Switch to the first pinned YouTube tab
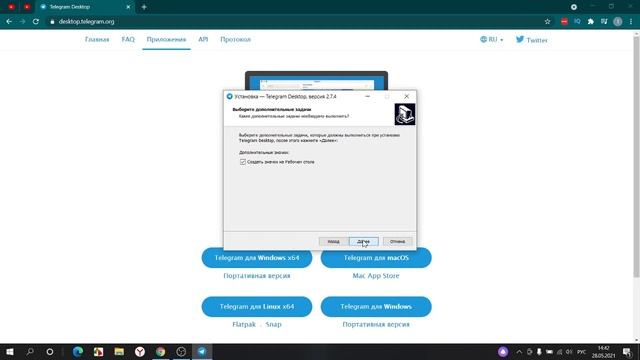 coord(11,7)
